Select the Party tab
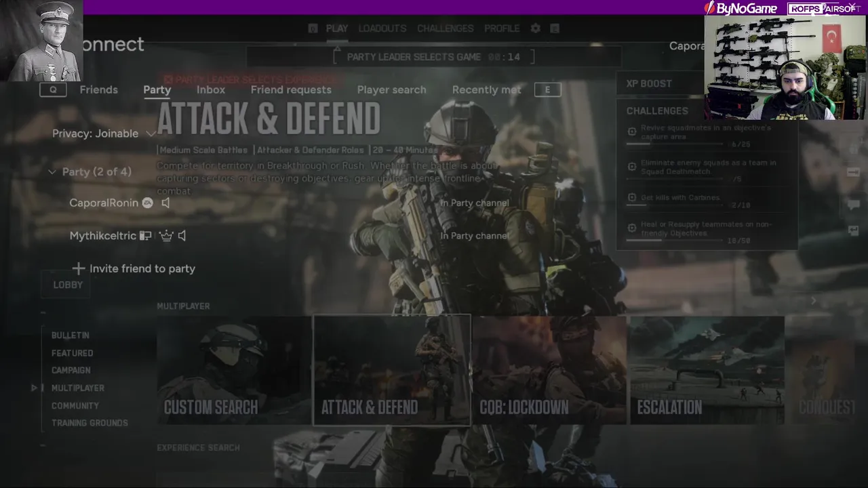The height and width of the screenshot is (488, 868). coord(157,89)
